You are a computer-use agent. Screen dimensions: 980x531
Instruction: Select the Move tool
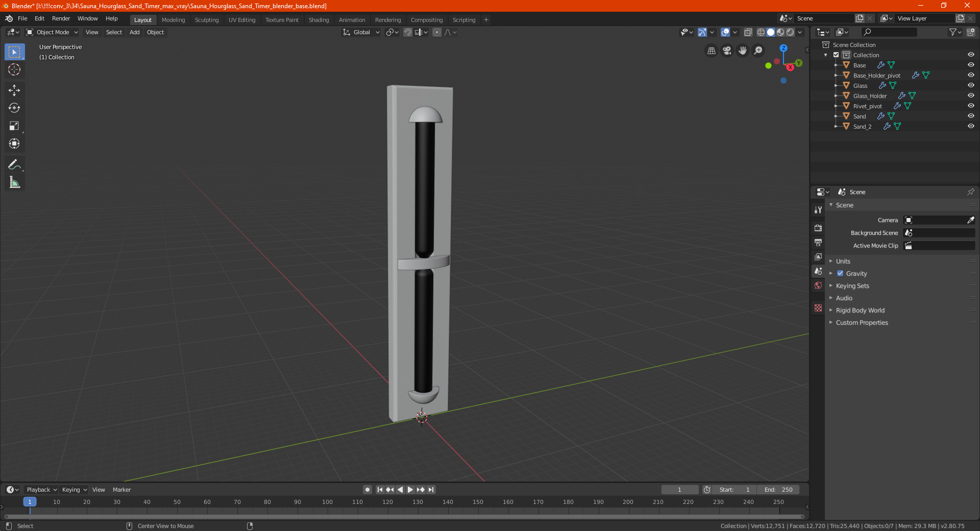click(14, 90)
